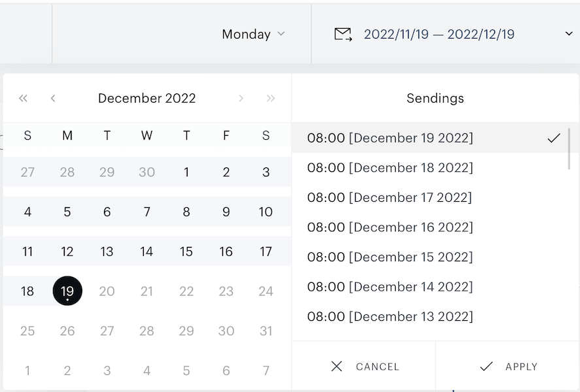This screenshot has width=580, height=392.
Task: Click the envelope sendings icon
Action: tap(343, 35)
